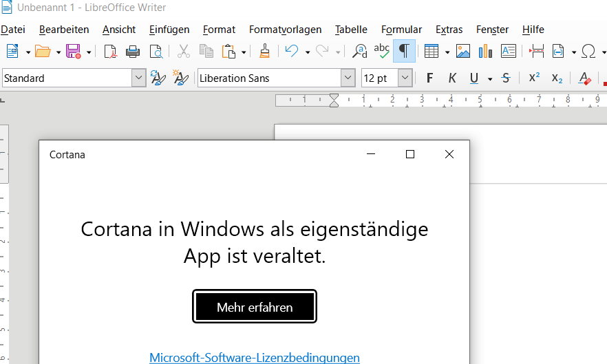This screenshot has height=364, width=607.
Task: Click into the Liberation Sans font field
Action: tap(269, 78)
